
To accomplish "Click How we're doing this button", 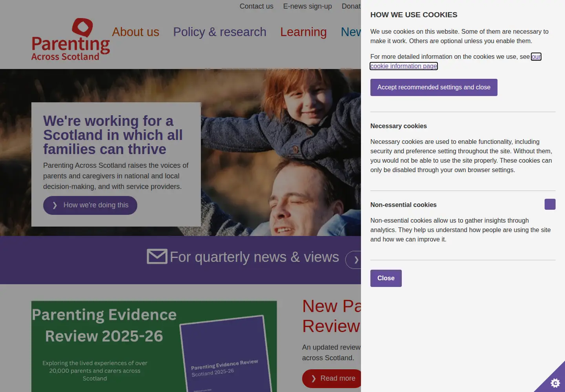I will click(x=90, y=205).
